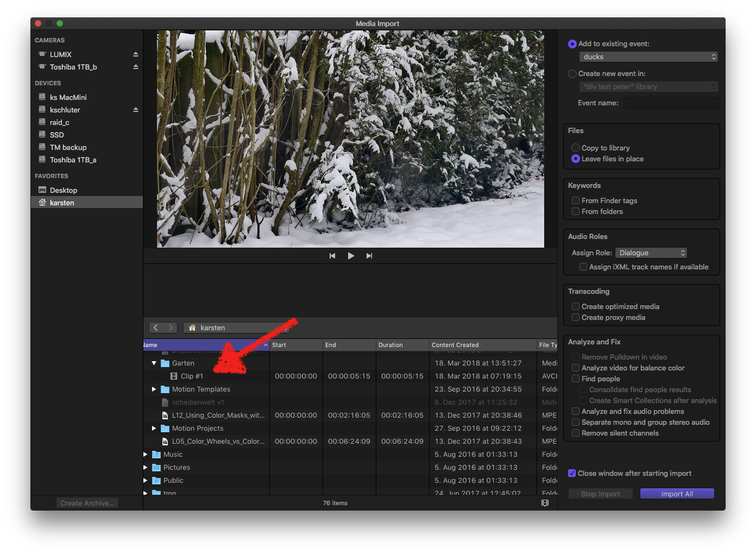Click the Create Archive button

click(x=87, y=503)
